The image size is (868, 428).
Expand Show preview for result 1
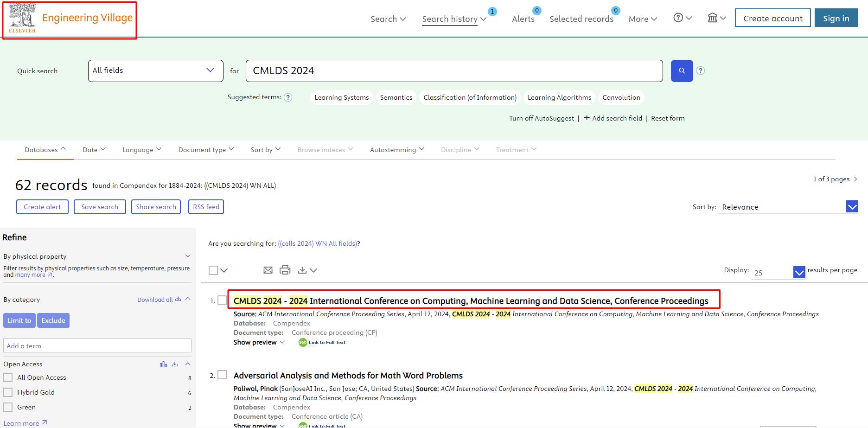pos(259,342)
